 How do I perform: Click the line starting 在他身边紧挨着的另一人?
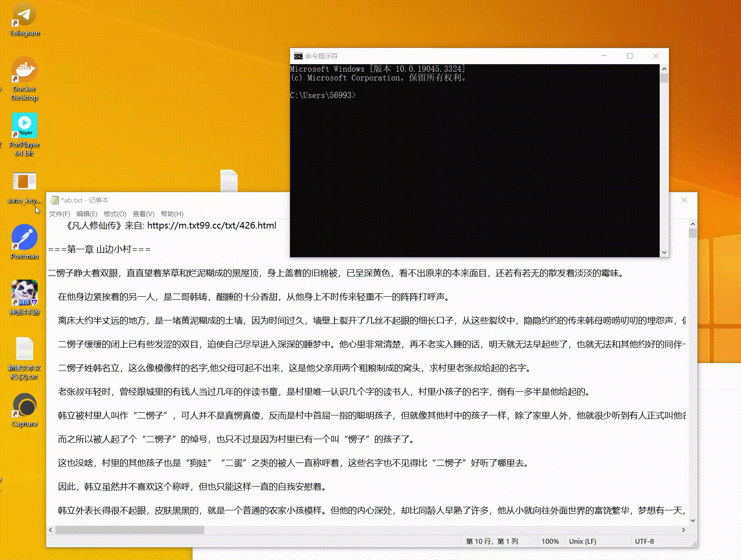click(255, 297)
